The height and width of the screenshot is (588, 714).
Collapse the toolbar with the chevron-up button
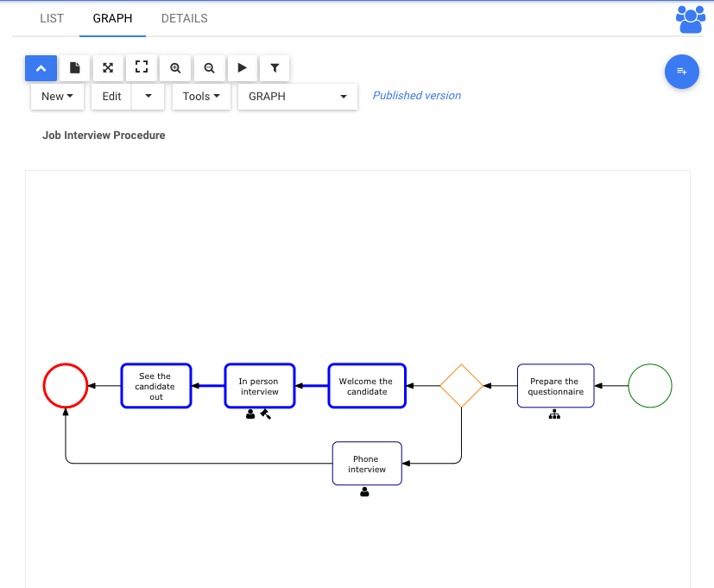(x=41, y=68)
